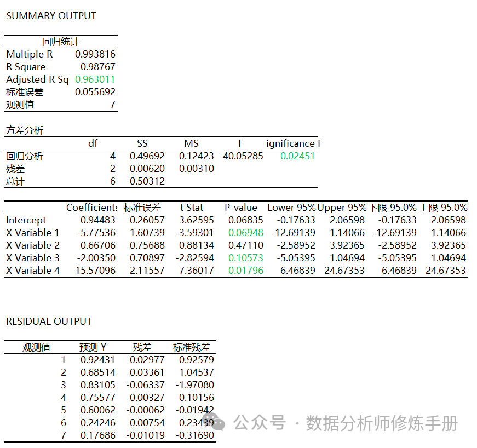The width and height of the screenshot is (477, 448).
Task: Select residual value -0.01019
Action: tap(146, 435)
